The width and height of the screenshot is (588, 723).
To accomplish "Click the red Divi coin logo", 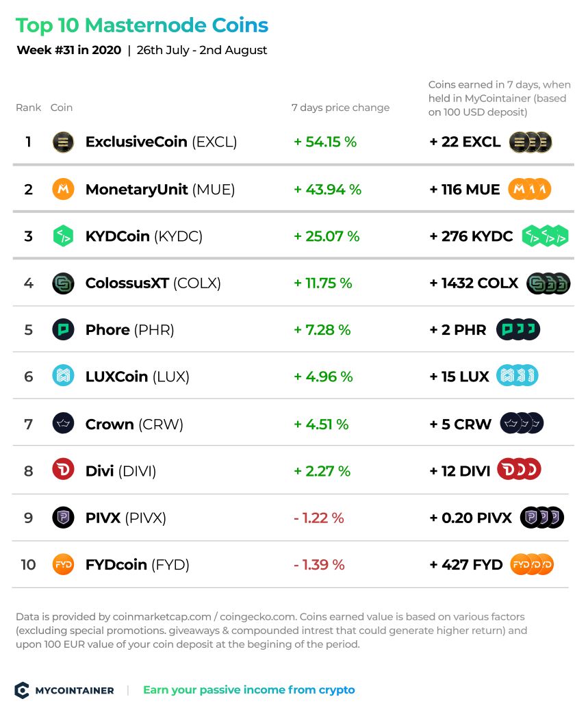I will pos(63,470).
